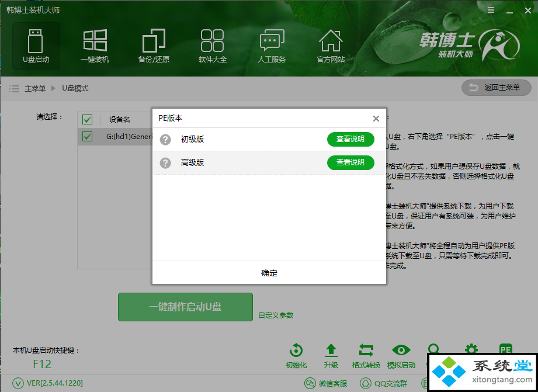The width and height of the screenshot is (538, 392).
Task: Click the list icon beside 主菜单
Action: (14, 89)
